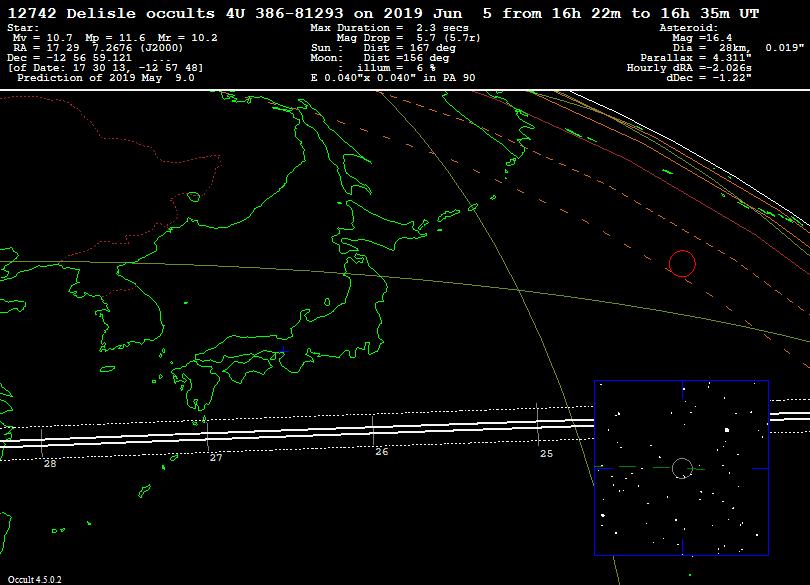Click the star 'RA = 17 29 7.2676 (J2000)' line
The width and height of the screenshot is (810, 585).
tap(98, 48)
